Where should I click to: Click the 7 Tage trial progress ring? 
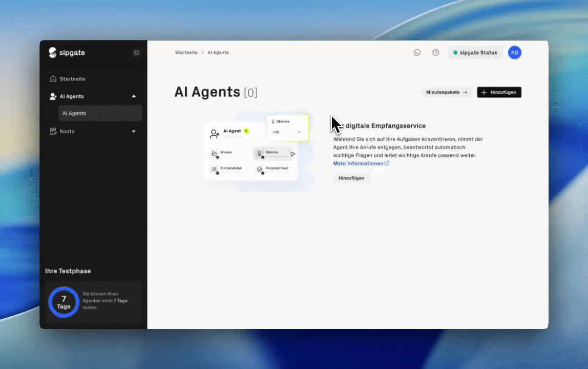(x=64, y=302)
